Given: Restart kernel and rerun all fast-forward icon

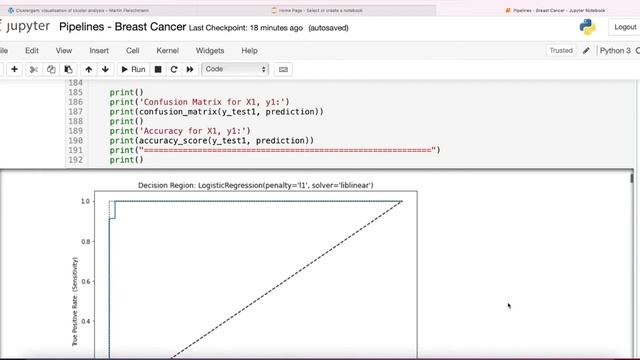Looking at the screenshot, I should [x=190, y=69].
